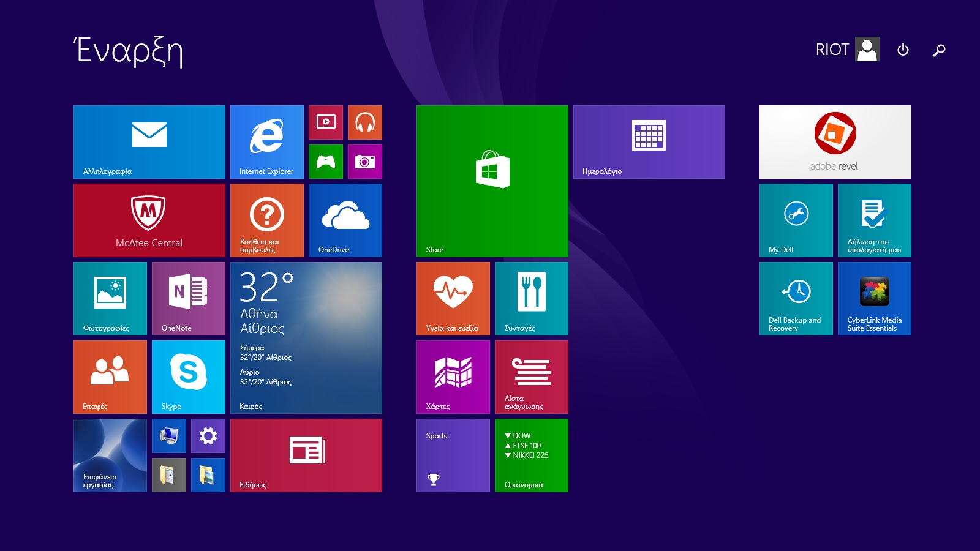Open the Desktop (Επιφάνεια εργασίας) tile
This screenshot has height=551, width=980.
coord(110,455)
